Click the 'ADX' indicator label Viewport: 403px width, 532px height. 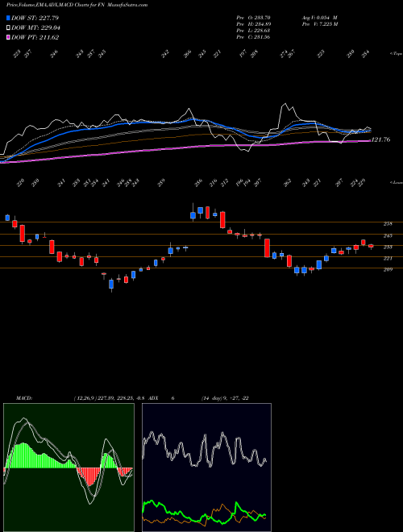[x=154, y=398]
